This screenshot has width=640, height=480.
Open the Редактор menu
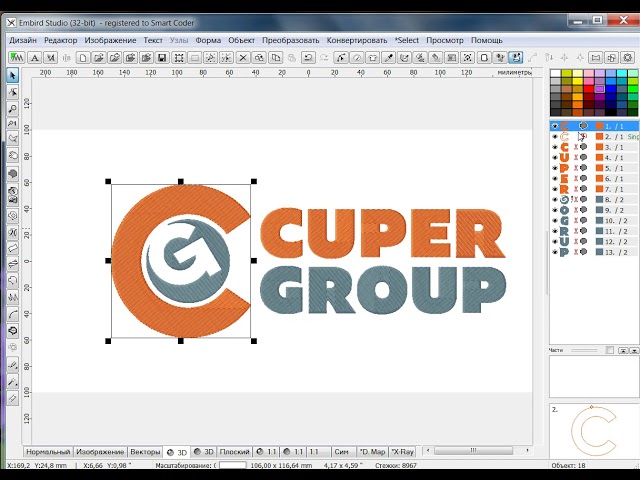pos(60,40)
